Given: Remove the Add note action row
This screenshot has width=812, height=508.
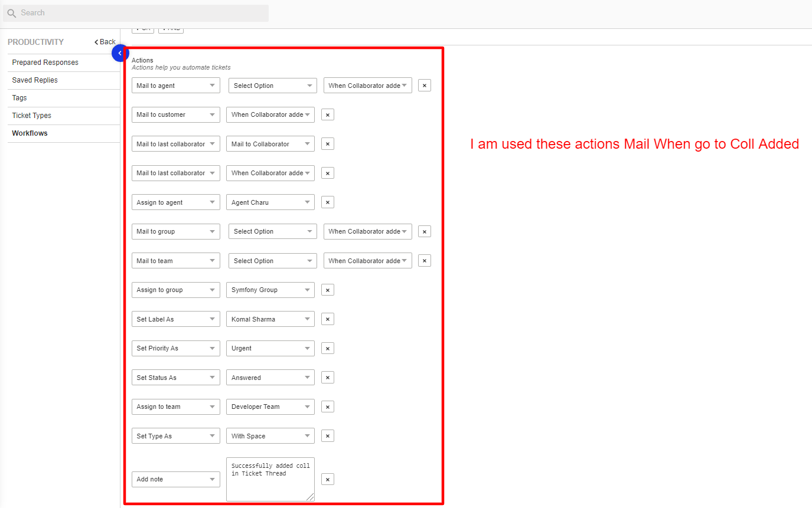Looking at the screenshot, I should pos(328,479).
